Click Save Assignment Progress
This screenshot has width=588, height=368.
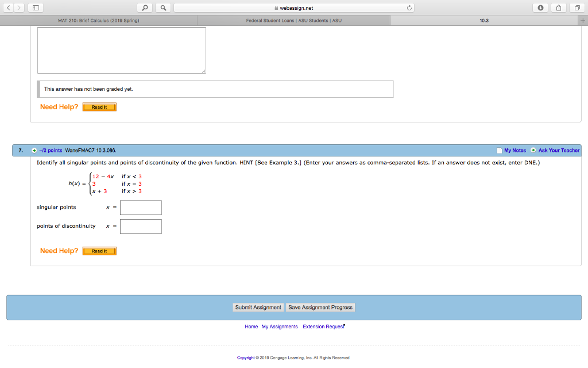click(x=320, y=307)
